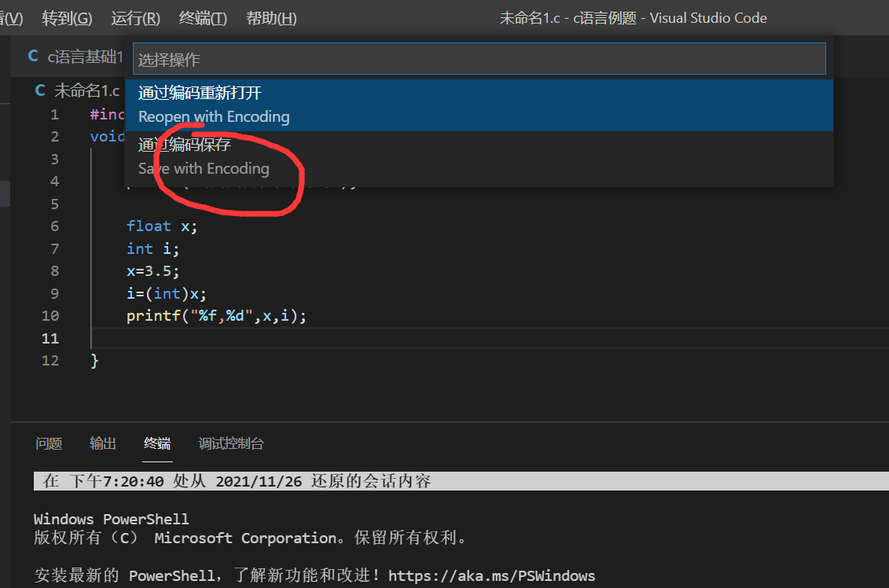This screenshot has height=588, width=889.
Task: Click the 'i=(int)x;' code line
Action: click(x=166, y=294)
